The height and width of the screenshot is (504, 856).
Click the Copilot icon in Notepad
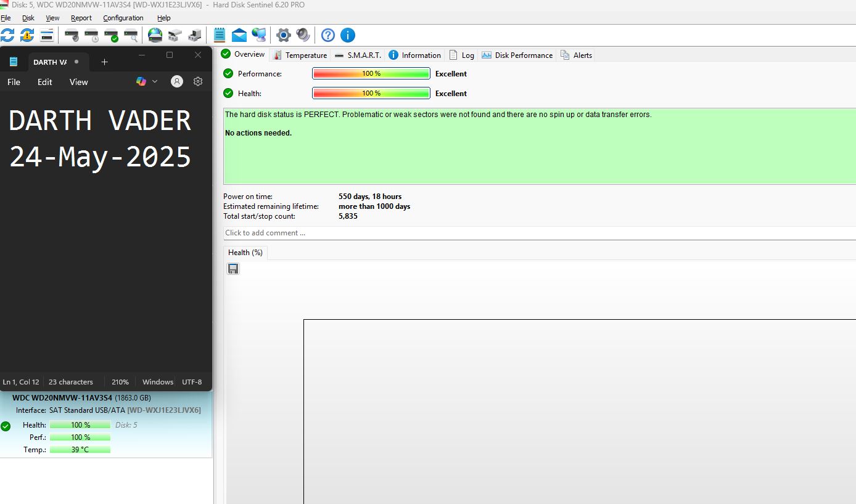(141, 81)
